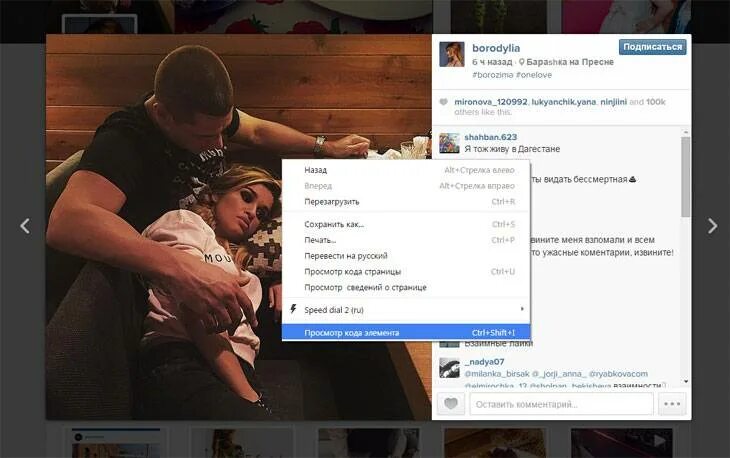The width and height of the screenshot is (730, 458).
Task: Select Просмотр кода страницы
Action: click(406, 272)
